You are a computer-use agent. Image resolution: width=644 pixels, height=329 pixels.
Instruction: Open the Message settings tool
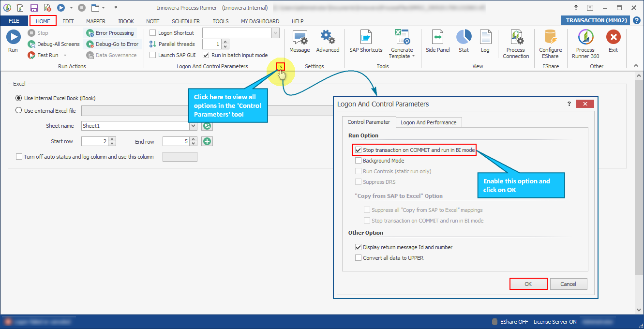[x=300, y=40]
